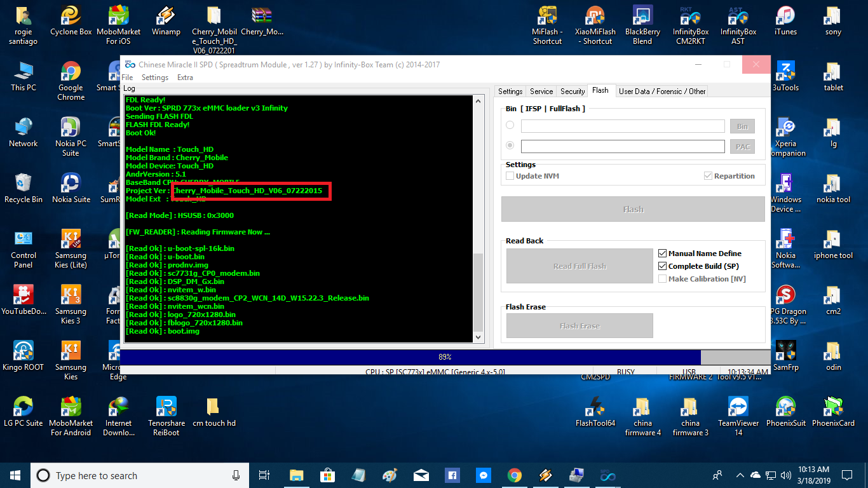Open the MiFlash shortcut icon
This screenshot has height=488, width=868.
547,25
